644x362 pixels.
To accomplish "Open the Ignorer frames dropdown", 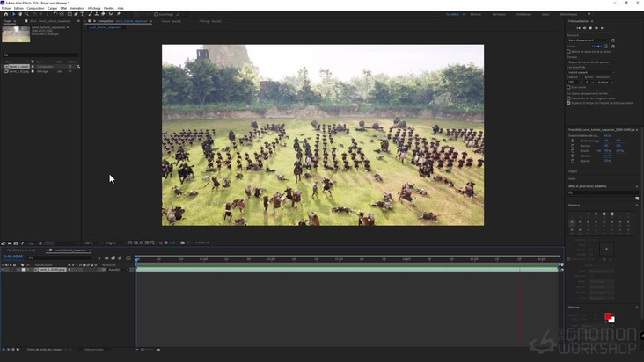I will (x=589, y=82).
